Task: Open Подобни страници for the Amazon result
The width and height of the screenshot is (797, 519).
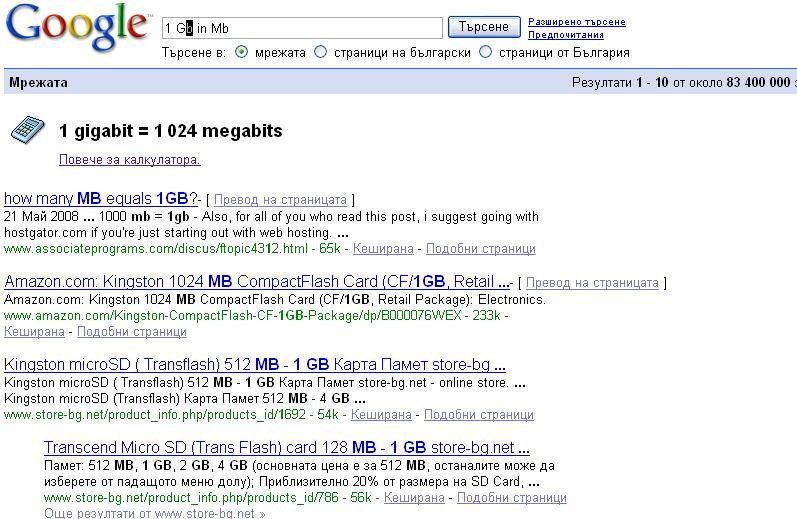Action: [132, 331]
